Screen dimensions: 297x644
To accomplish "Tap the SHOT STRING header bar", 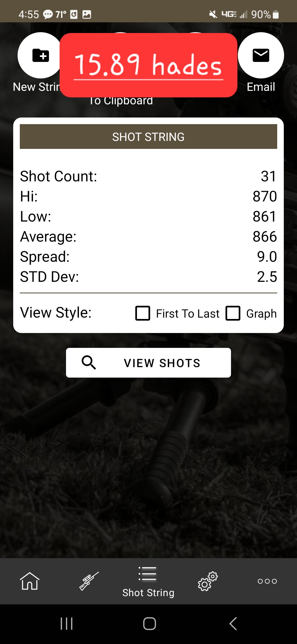I will 148,137.
